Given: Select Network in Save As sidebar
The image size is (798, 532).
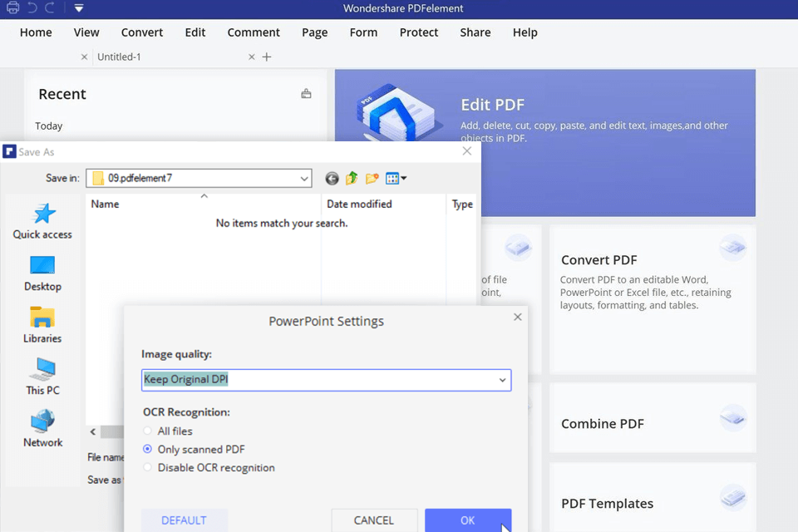Looking at the screenshot, I should [42, 429].
